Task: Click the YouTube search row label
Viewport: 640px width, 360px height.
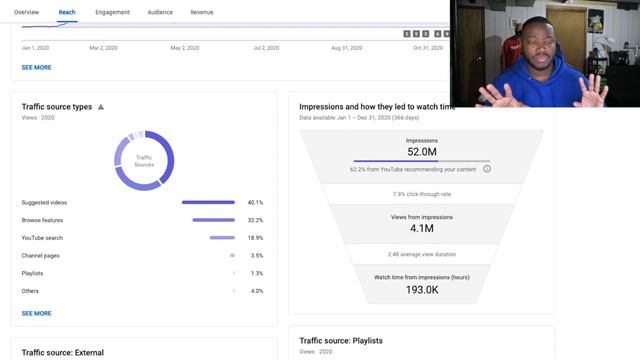Action: [x=42, y=238]
